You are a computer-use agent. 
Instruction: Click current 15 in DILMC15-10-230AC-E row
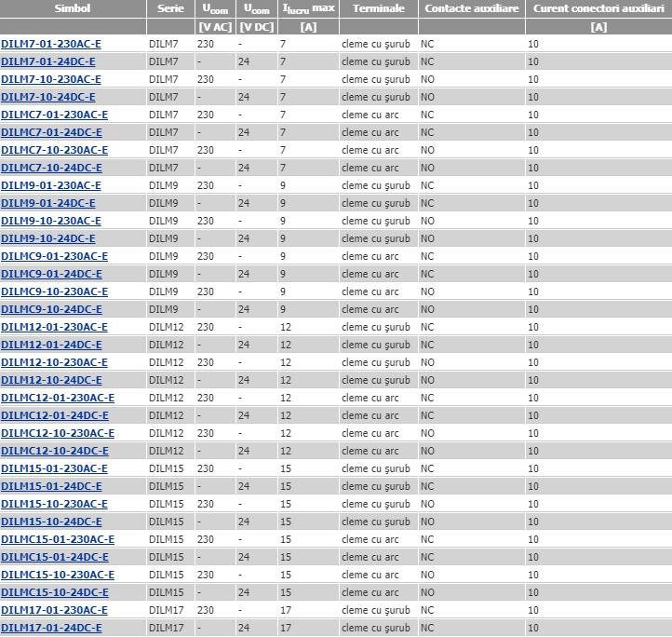[286, 575]
